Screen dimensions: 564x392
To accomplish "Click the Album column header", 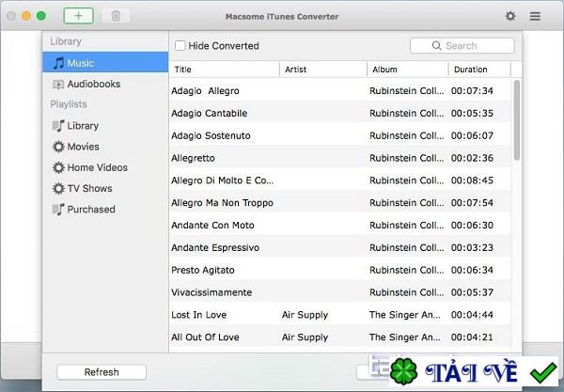I will pos(406,70).
